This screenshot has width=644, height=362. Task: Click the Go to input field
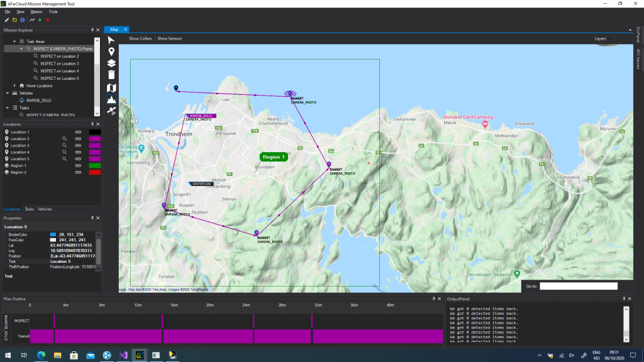pyautogui.click(x=578, y=286)
